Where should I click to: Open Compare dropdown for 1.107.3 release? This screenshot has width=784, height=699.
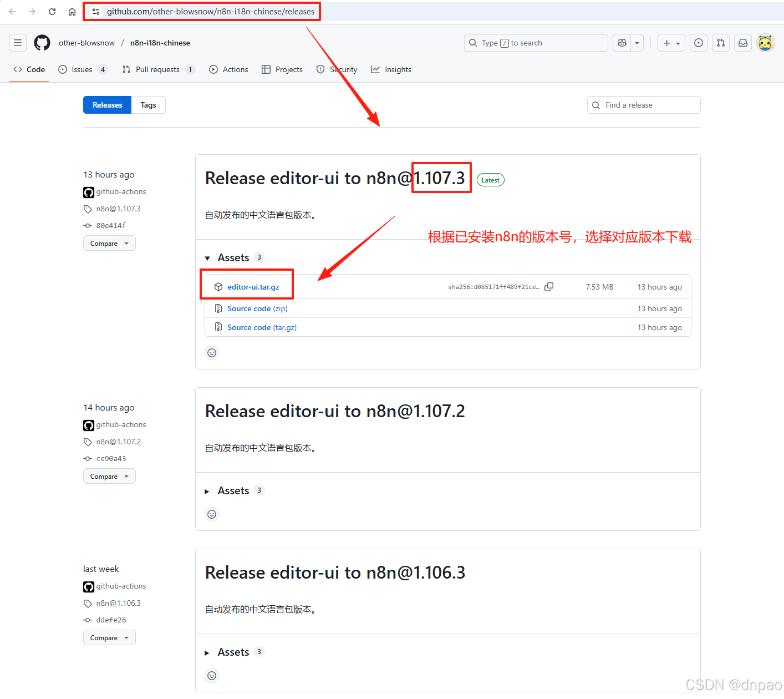[109, 243]
